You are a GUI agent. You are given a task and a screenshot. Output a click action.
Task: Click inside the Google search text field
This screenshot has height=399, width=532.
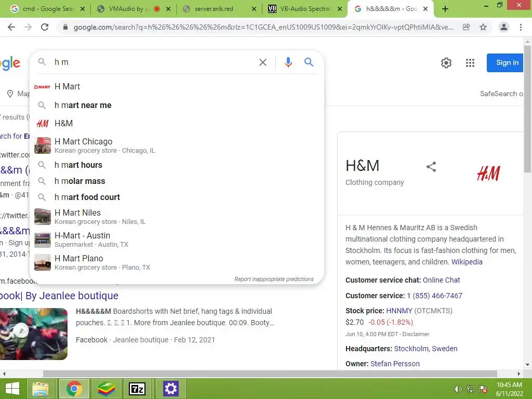[153, 62]
